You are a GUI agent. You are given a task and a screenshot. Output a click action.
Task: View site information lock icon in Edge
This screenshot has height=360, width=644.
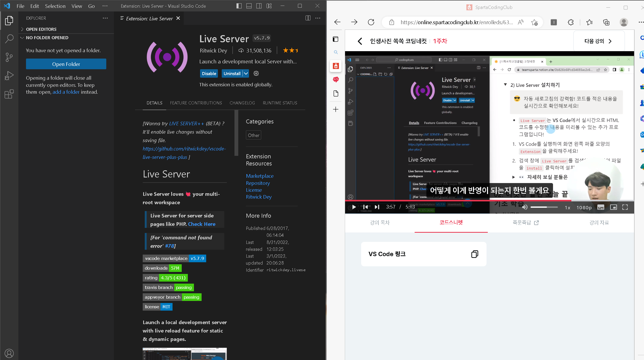(x=392, y=22)
